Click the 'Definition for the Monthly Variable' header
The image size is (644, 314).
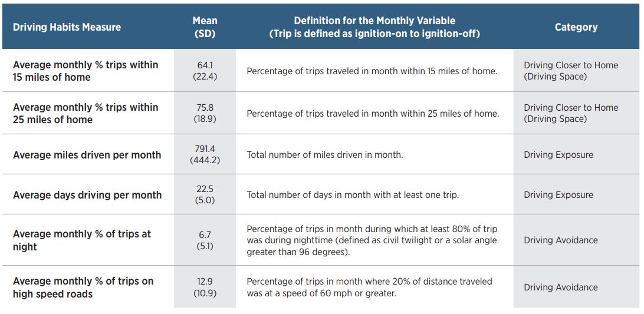374,27
